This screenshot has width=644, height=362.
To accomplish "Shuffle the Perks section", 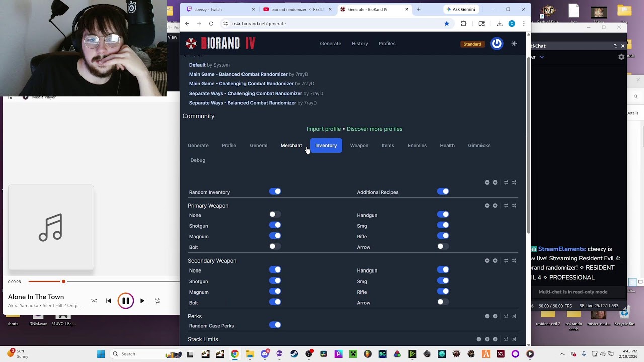I will (514, 316).
